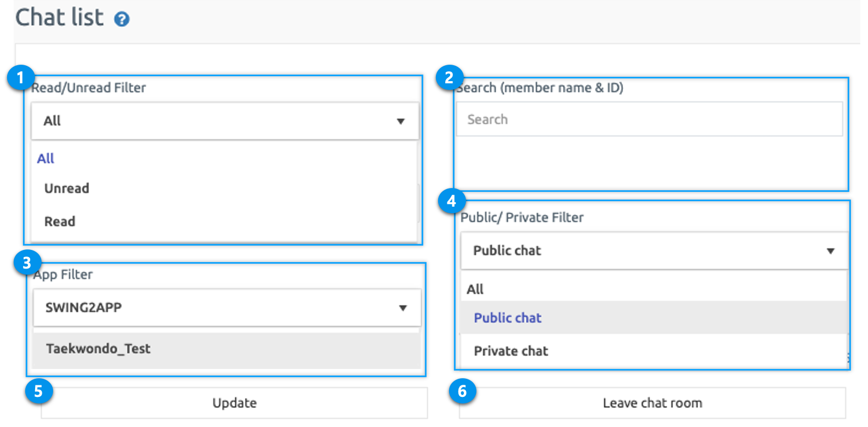868x427 pixels.
Task: Select Unread in the read filter list
Action: pyautogui.click(x=67, y=189)
